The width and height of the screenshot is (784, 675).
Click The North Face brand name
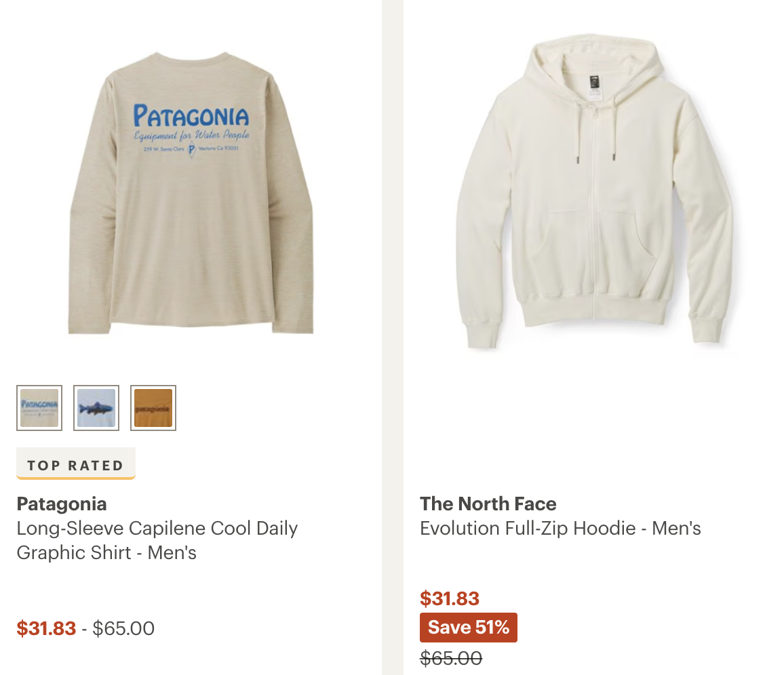point(488,504)
